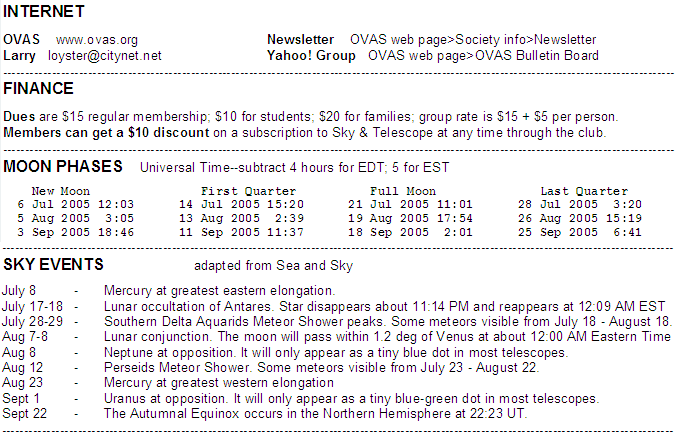
Task: Click the MOON PHASES heading
Action: pyautogui.click(x=63, y=167)
